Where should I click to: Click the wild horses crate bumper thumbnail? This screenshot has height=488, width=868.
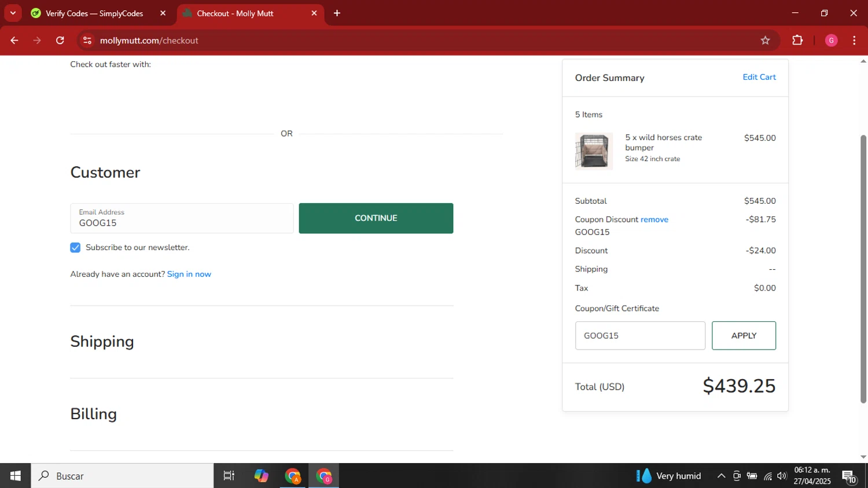pyautogui.click(x=594, y=151)
